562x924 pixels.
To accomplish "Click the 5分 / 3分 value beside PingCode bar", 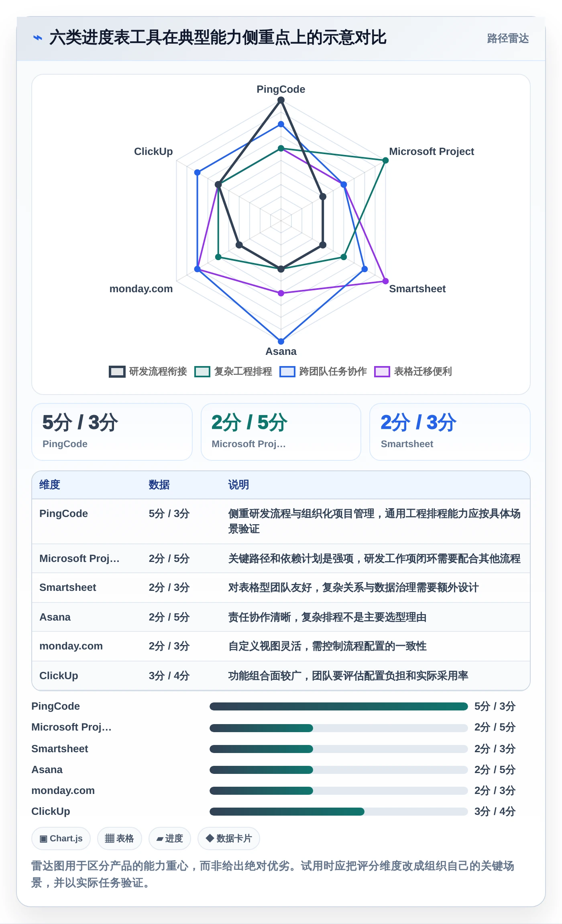I will 495,706.
